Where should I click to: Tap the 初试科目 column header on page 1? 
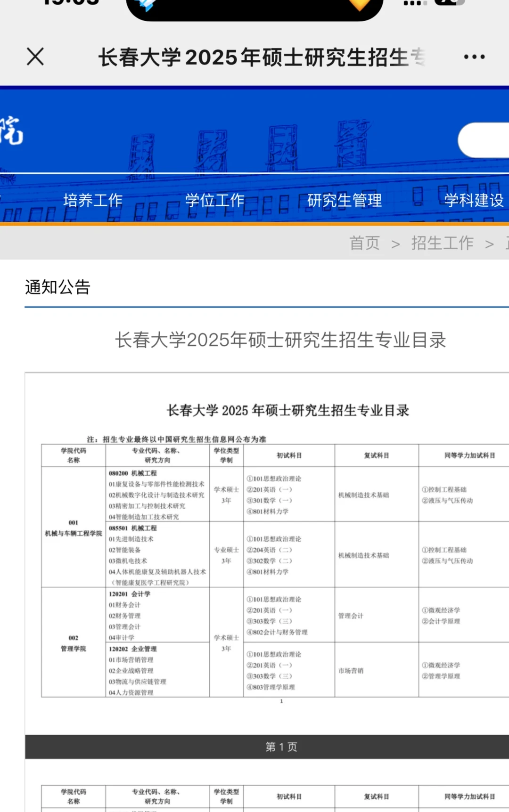coord(289,455)
